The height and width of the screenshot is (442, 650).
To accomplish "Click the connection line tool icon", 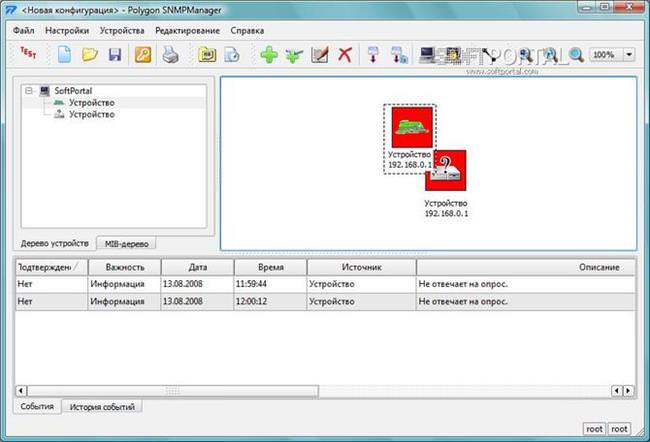I will click(491, 55).
